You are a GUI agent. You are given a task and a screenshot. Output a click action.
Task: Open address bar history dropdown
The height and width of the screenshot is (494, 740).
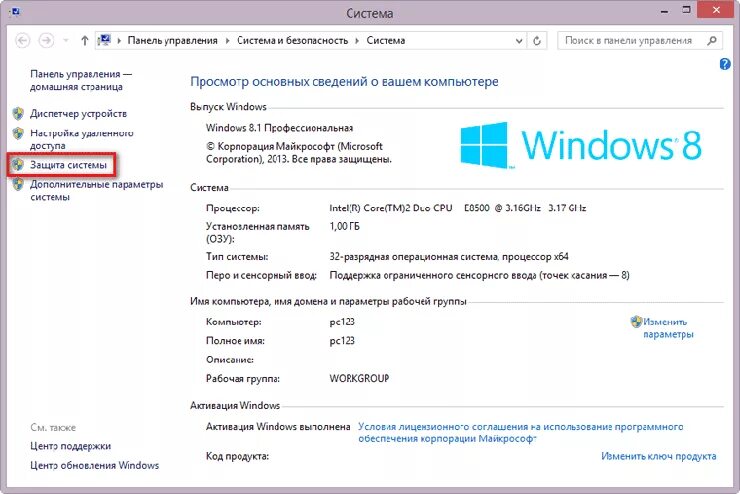519,41
